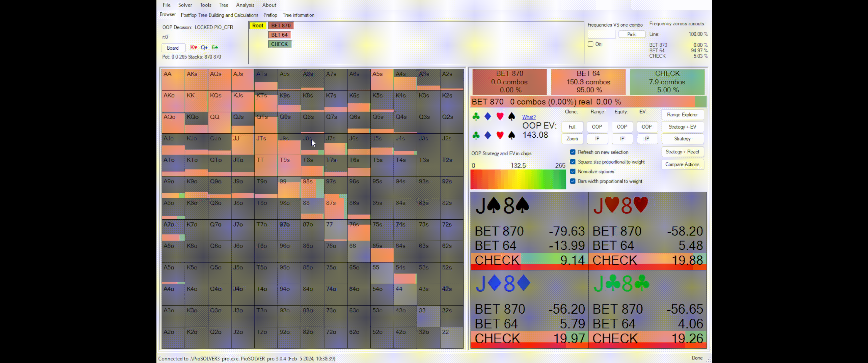Uncheck Refresh on new selection
This screenshot has width=868, height=363.
coord(573,152)
